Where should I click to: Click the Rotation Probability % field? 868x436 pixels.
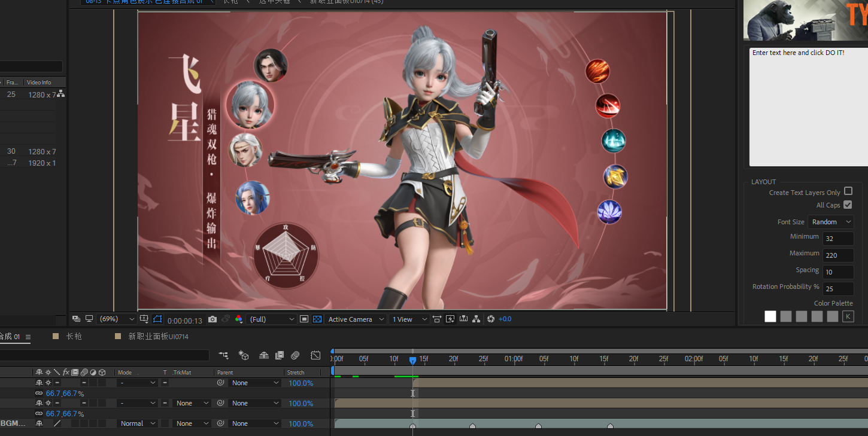[x=838, y=289]
